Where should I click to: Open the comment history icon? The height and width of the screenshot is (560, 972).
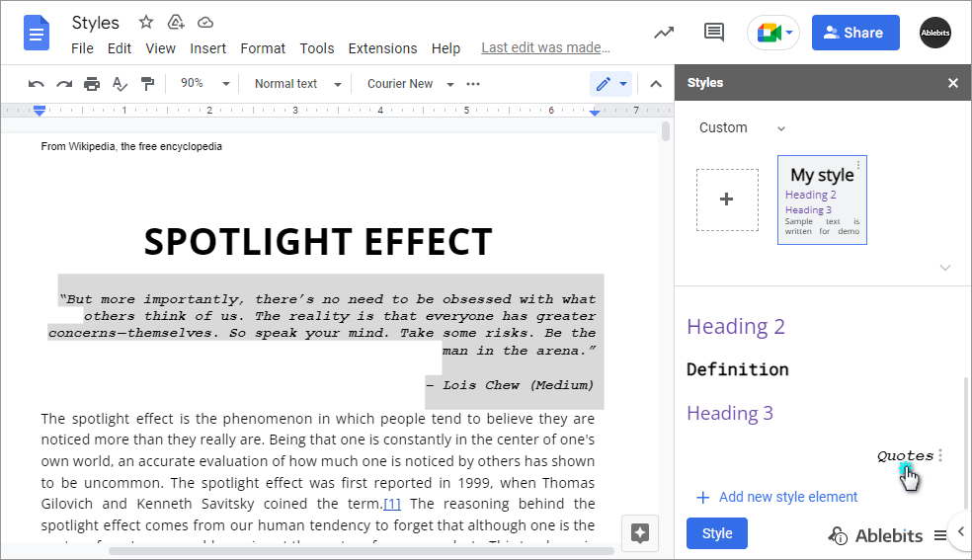(x=714, y=33)
